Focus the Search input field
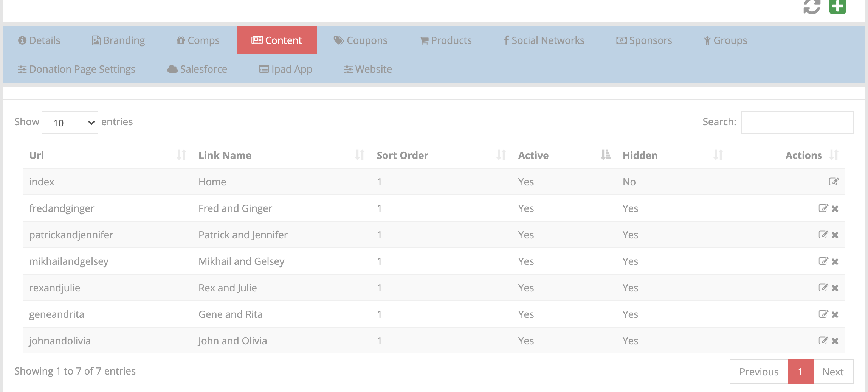Viewport: 868px width, 392px height. tap(797, 123)
